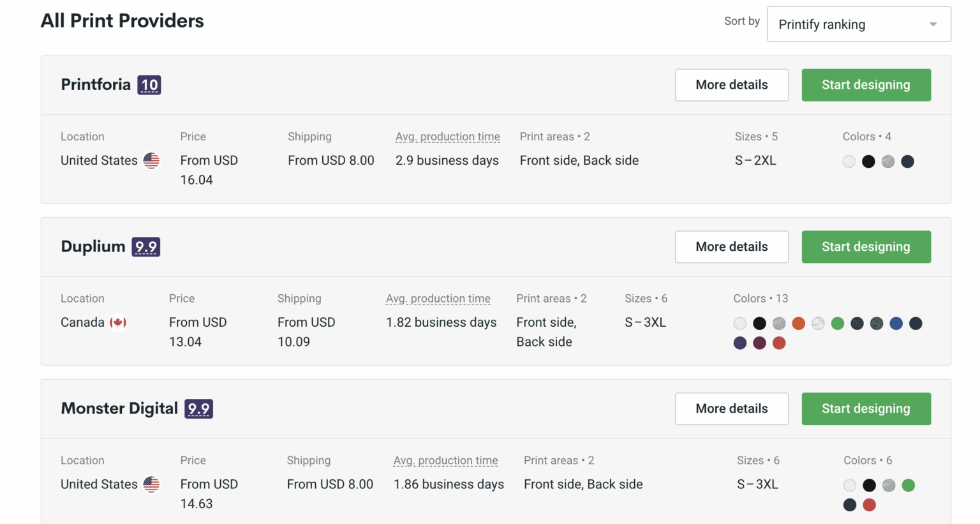
Task: Click Monster Digital's Avg. production time label
Action: (x=446, y=461)
